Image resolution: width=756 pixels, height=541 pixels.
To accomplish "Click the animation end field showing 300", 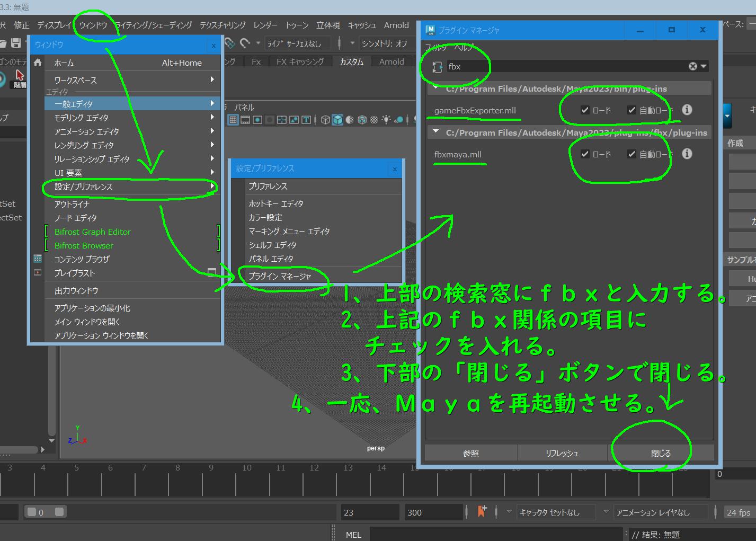I will click(x=433, y=512).
